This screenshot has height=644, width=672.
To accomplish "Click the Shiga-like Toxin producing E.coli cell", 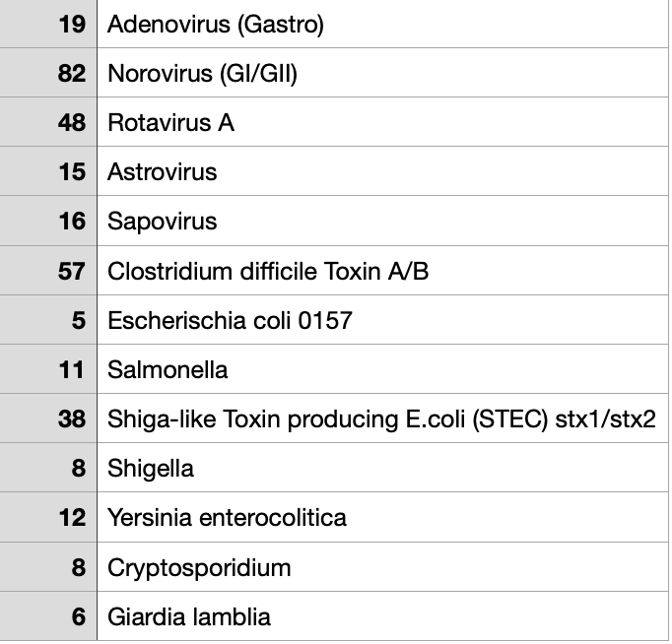I will [x=382, y=419].
